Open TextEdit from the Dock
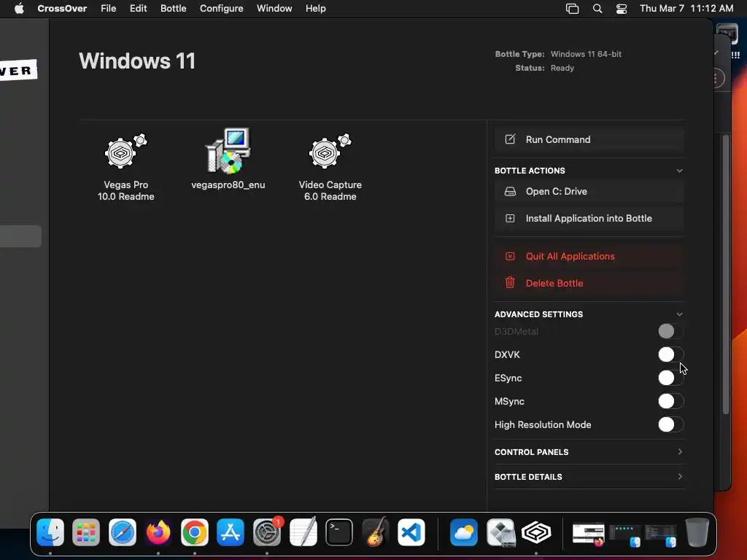This screenshot has height=560, width=747. (x=303, y=532)
